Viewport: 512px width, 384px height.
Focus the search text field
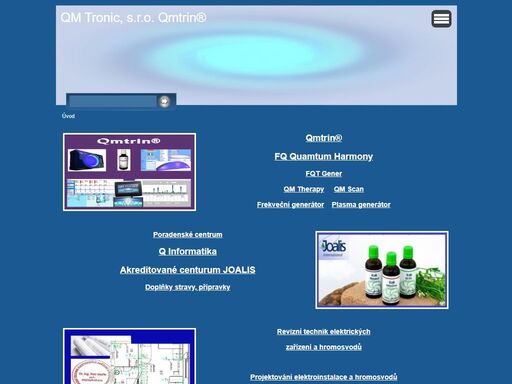coord(112,101)
